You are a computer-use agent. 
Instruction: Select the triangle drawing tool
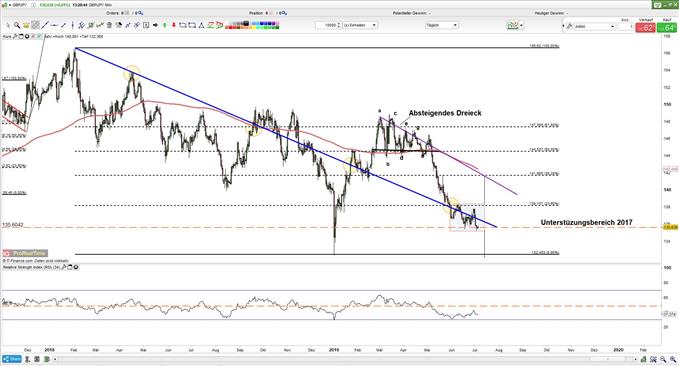click(x=201, y=25)
